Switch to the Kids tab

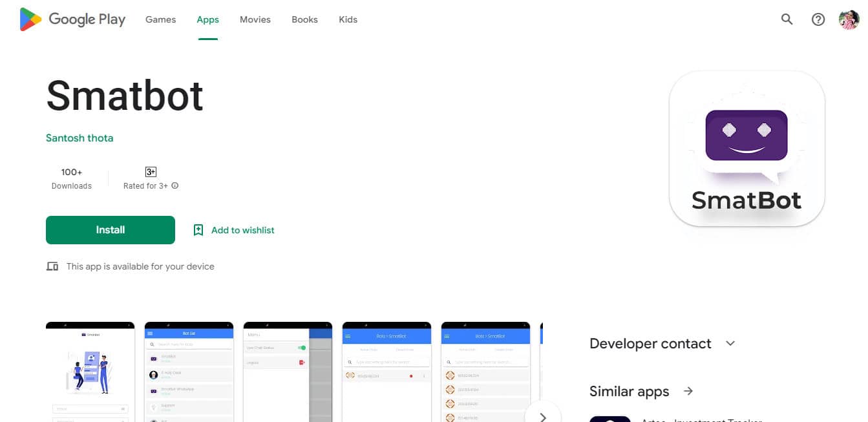tap(348, 19)
